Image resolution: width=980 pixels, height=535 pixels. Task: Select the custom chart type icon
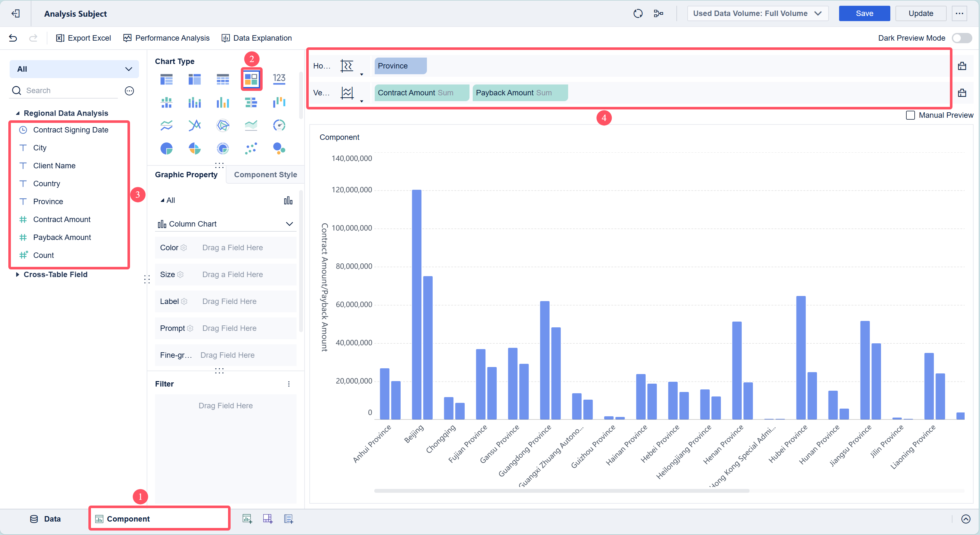(251, 79)
